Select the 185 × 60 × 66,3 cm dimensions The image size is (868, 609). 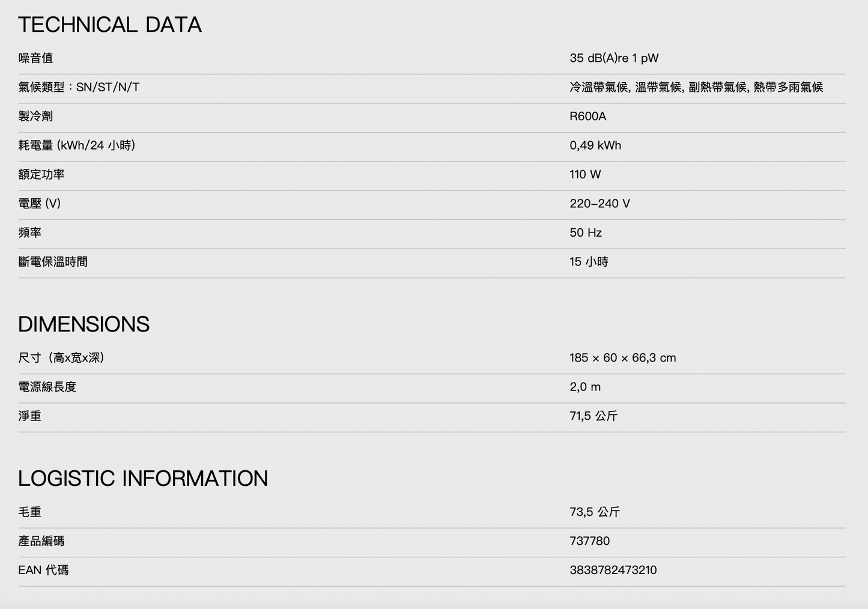[x=622, y=358]
